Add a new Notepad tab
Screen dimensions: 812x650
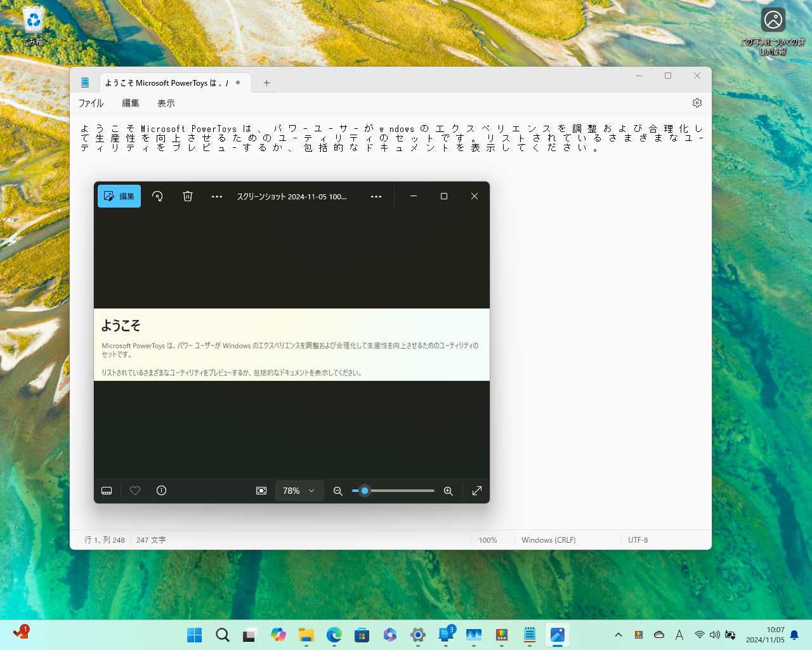pos(267,83)
